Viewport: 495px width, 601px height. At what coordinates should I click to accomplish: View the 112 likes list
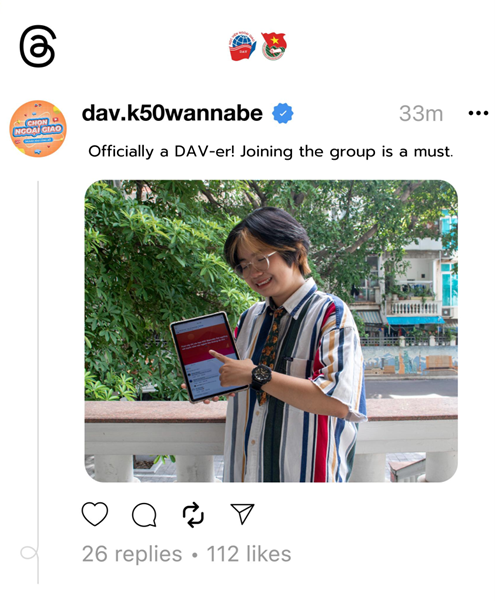249,554
